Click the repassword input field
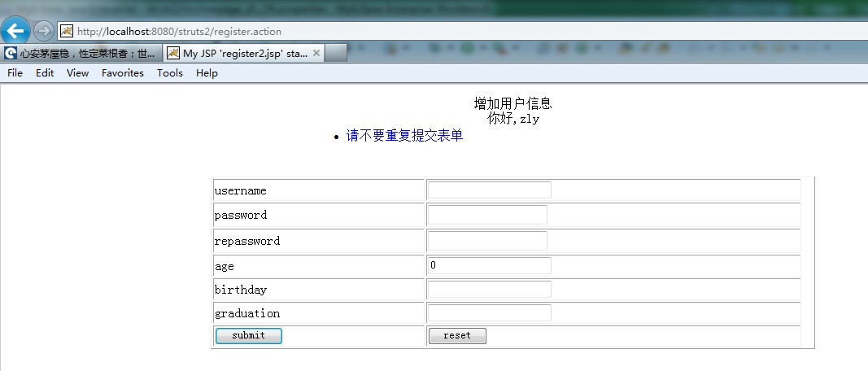The image size is (868, 371). [x=487, y=241]
